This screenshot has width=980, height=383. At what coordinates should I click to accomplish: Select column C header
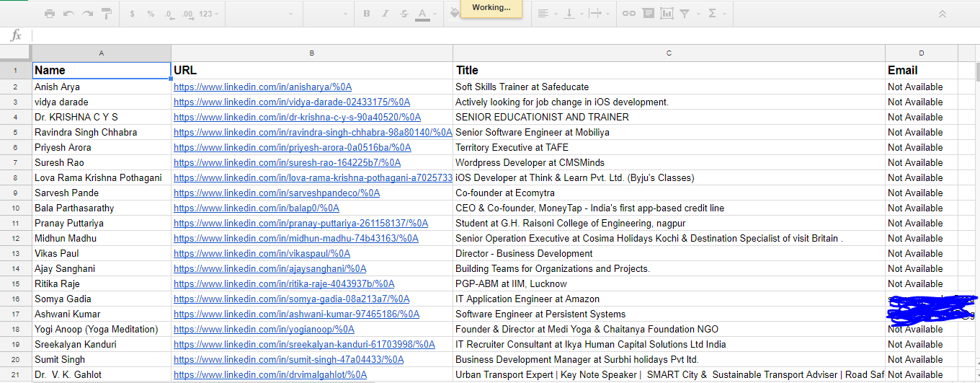tap(669, 53)
